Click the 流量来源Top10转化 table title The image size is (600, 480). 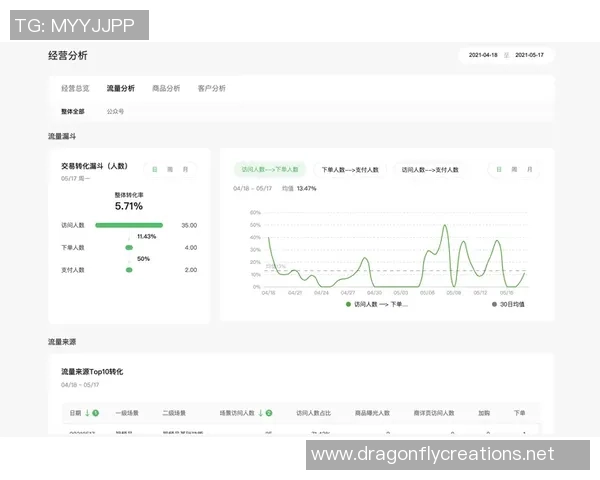click(92, 372)
